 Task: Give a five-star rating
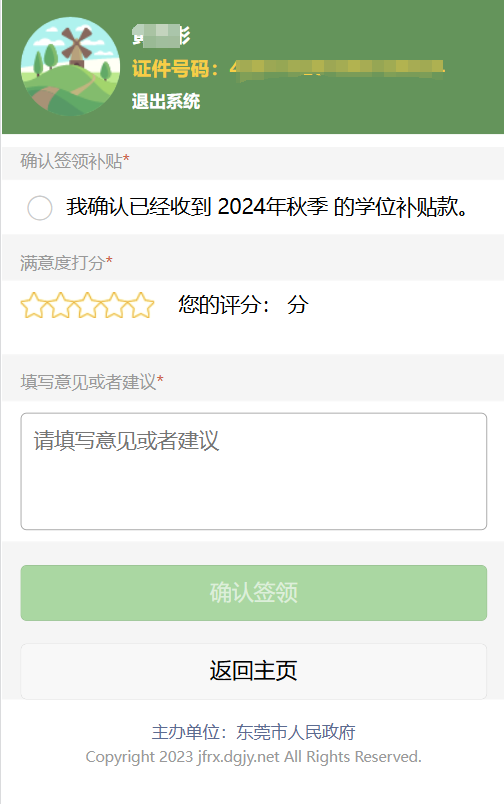[x=141, y=305]
